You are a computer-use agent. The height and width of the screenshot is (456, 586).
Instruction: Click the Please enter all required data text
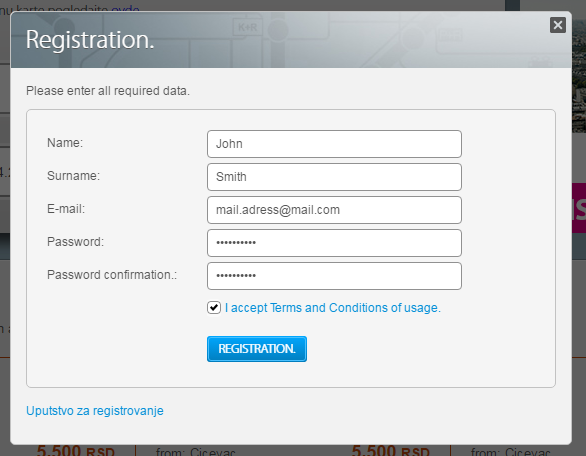[108, 91]
